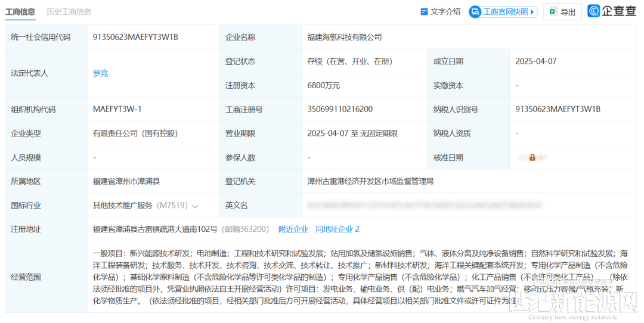This screenshot has width=644, height=323.
Task: Select organization code MAEFYT3W-1
Action: (x=117, y=109)
